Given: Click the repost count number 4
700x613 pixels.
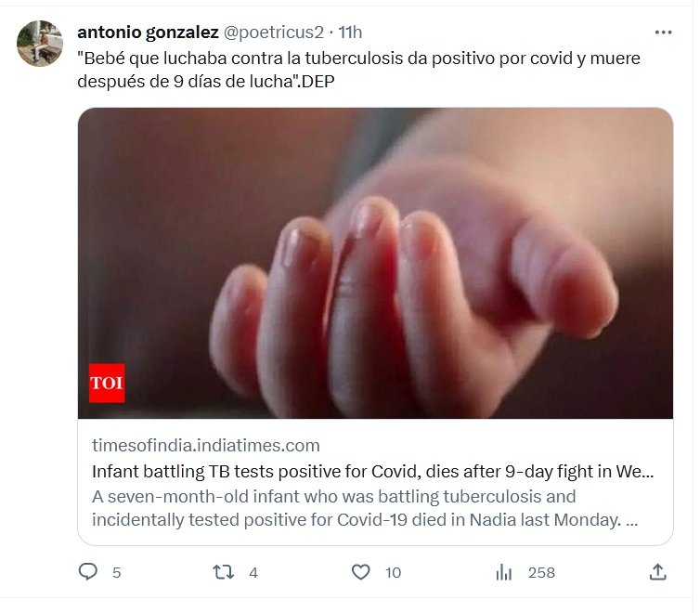Looking at the screenshot, I should 253,573.
